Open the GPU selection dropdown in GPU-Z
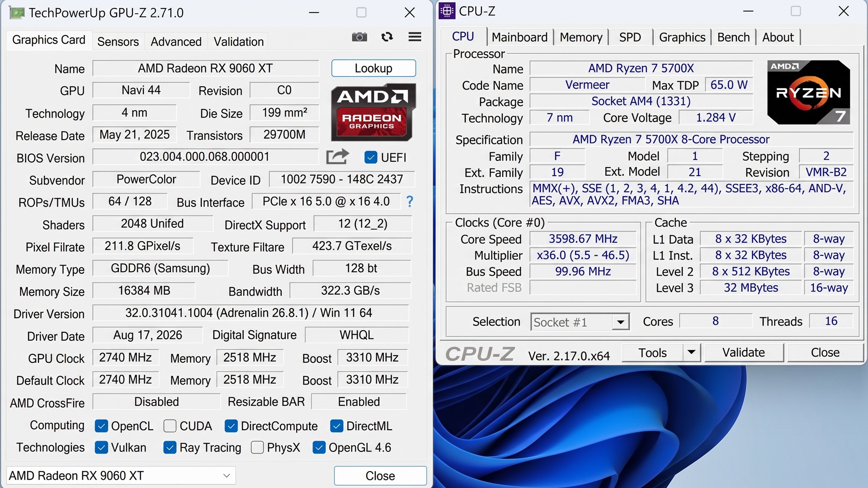Image resolution: width=868 pixels, height=488 pixels. (x=121, y=476)
